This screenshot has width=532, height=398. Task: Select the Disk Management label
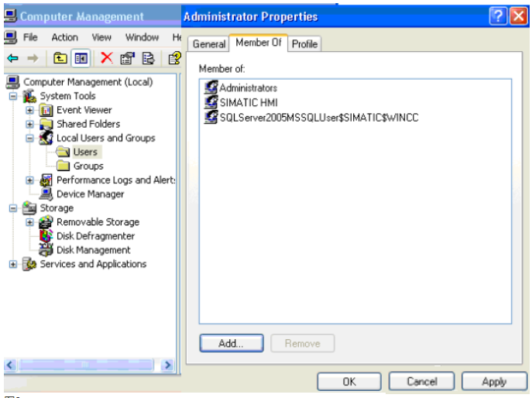93,250
